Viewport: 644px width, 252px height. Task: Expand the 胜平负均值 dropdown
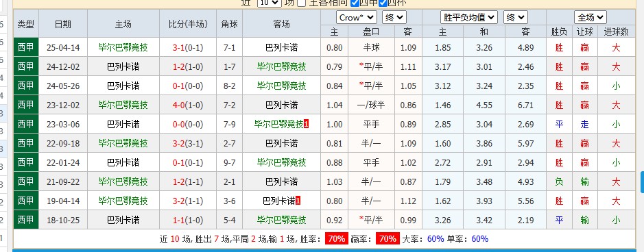pos(469,18)
